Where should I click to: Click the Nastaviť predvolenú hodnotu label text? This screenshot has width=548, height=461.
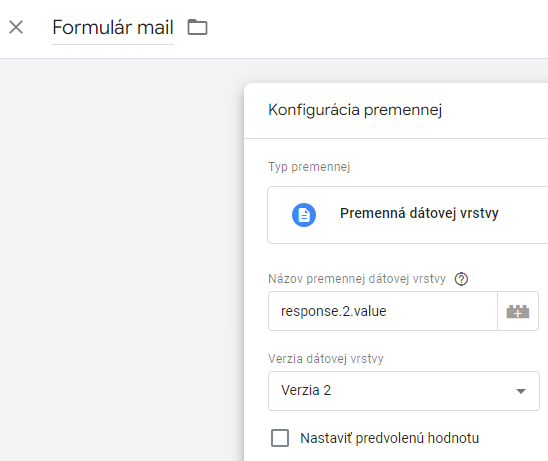389,438
